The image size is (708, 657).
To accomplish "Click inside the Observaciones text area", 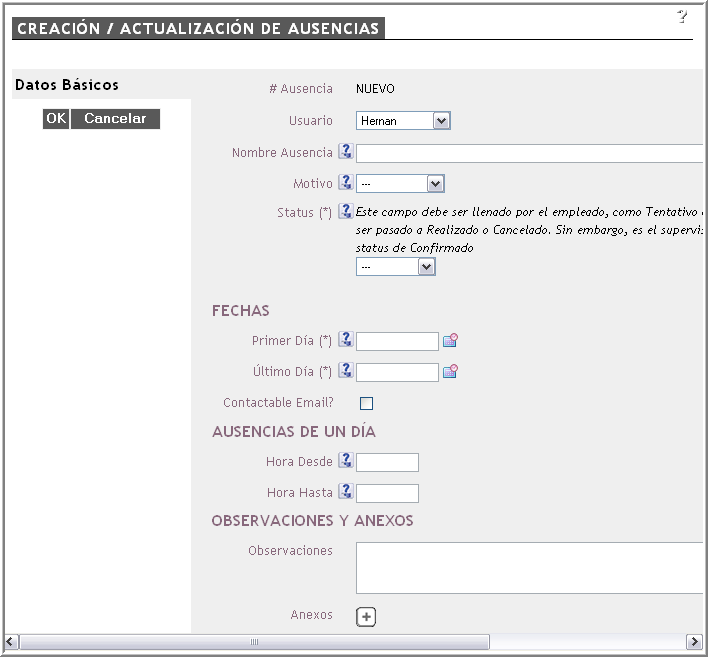I will coord(530,568).
